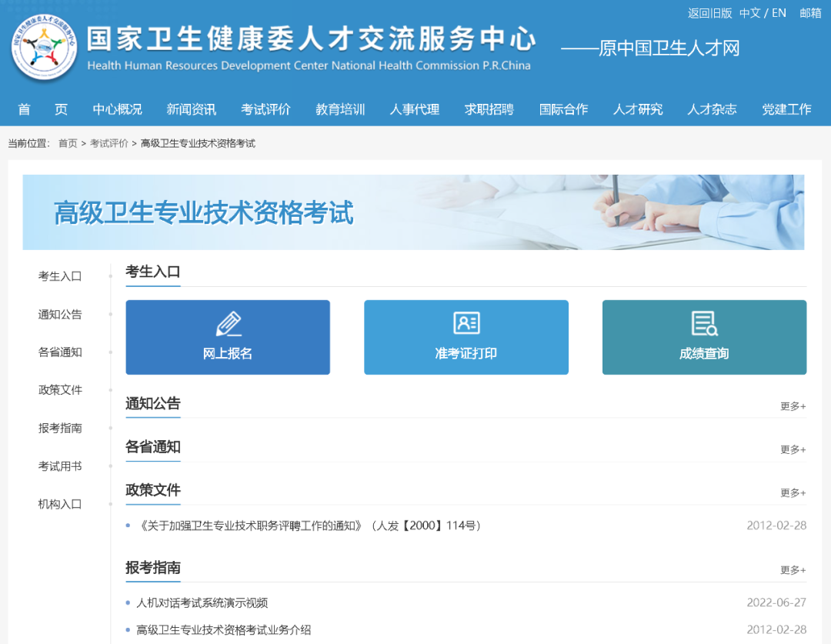Switch to the 教育培训 navigation tab
This screenshot has width=831, height=644.
(x=339, y=109)
